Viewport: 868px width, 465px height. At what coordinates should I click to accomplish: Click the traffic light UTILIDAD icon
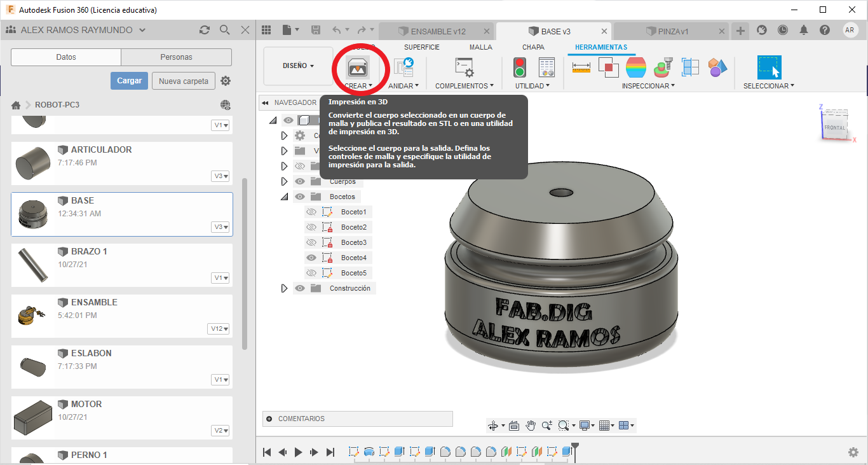click(520, 67)
